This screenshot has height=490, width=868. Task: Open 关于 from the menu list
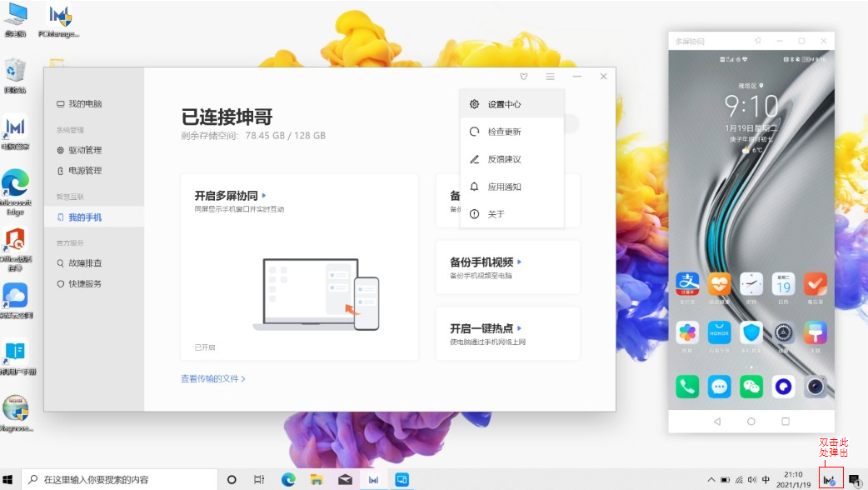[496, 214]
